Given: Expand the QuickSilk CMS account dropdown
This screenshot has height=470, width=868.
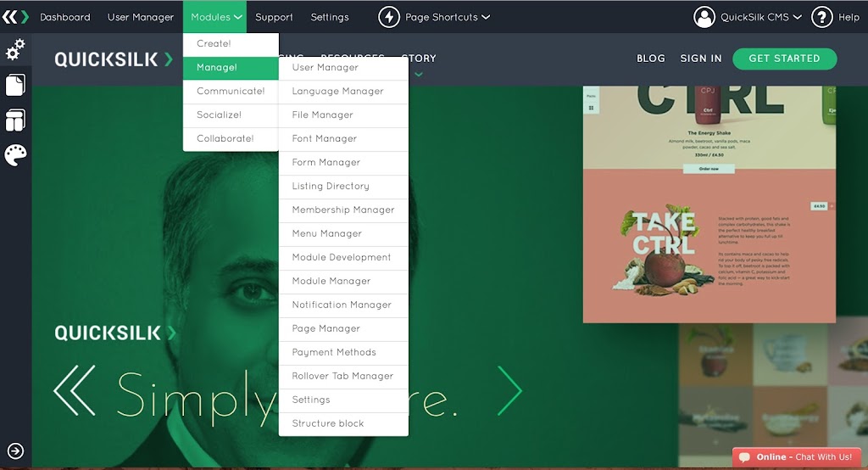Looking at the screenshot, I should pos(761,17).
